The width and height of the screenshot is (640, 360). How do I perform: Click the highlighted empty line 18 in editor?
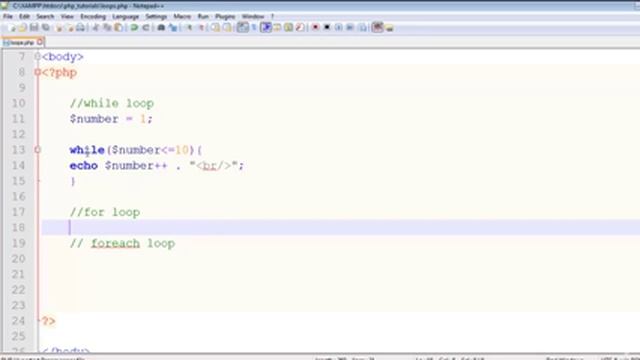tap(340, 227)
